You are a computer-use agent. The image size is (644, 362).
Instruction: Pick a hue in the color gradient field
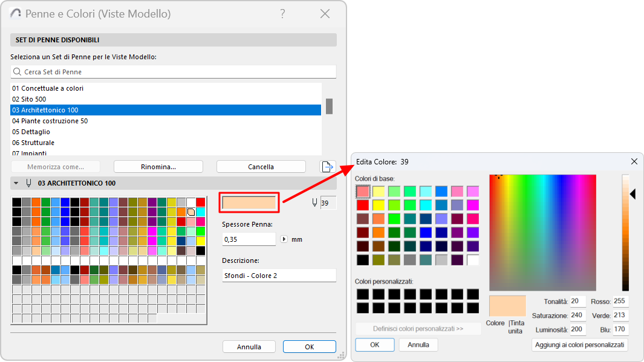pos(541,233)
